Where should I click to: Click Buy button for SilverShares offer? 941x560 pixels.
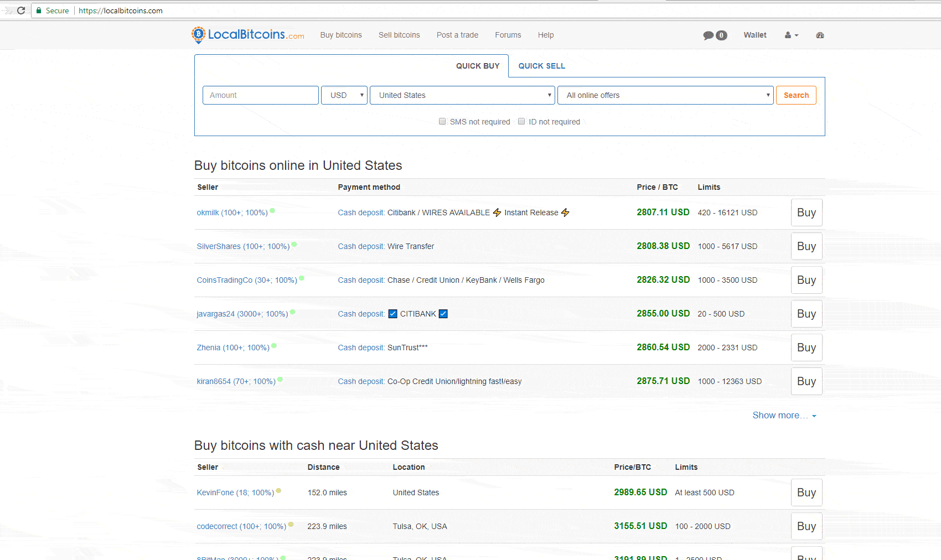[806, 246]
